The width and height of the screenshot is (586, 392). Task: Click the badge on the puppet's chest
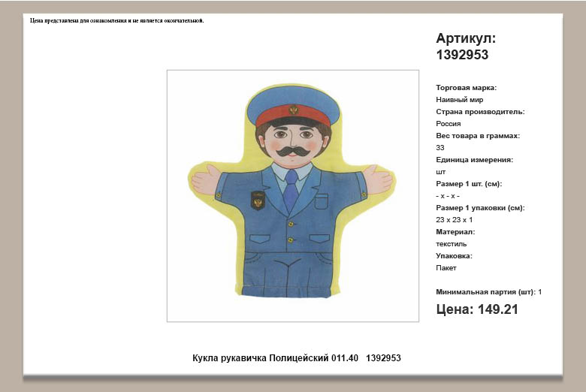point(258,201)
